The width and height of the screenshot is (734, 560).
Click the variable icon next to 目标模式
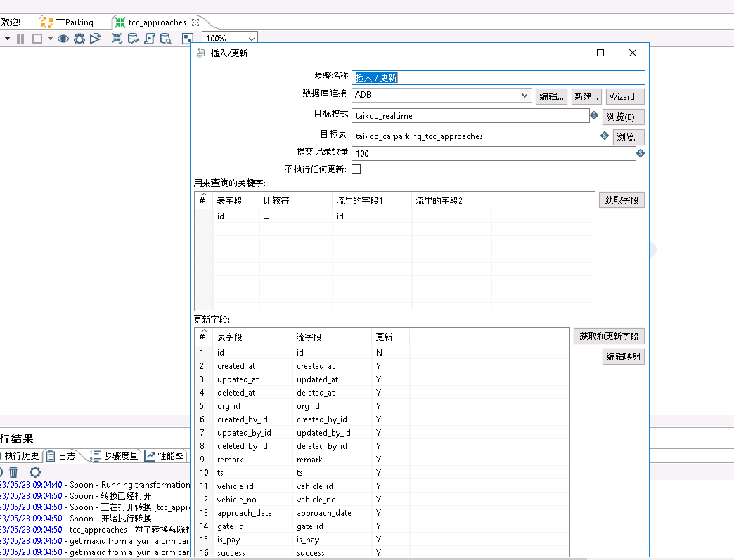coord(594,115)
